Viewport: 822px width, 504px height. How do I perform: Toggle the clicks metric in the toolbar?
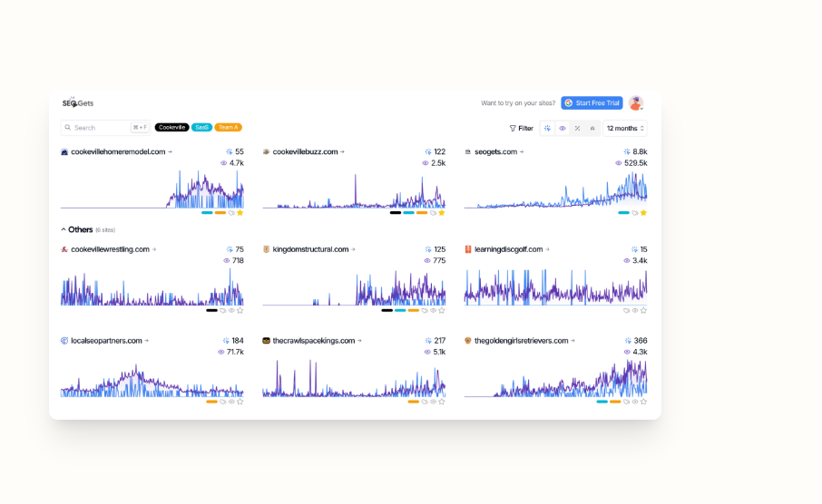[547, 129]
